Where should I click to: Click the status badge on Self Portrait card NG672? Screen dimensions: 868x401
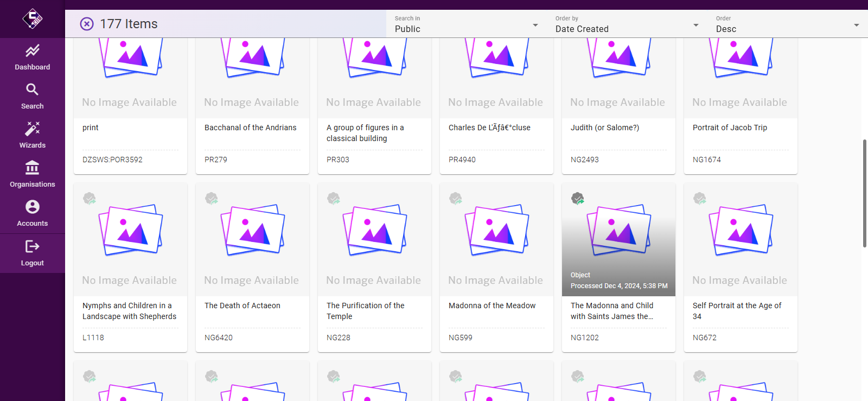[700, 199]
